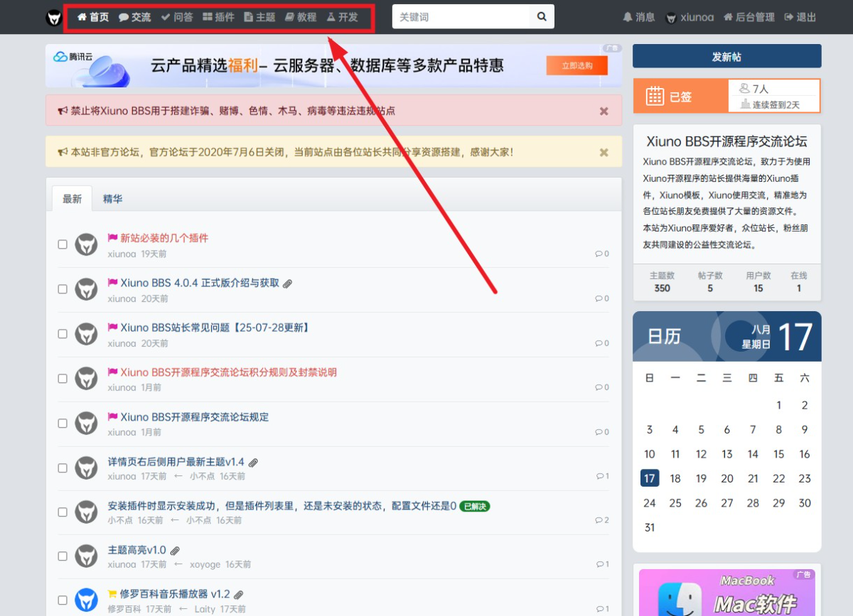
Task: Focus the 关键词 search field
Action: 461,17
